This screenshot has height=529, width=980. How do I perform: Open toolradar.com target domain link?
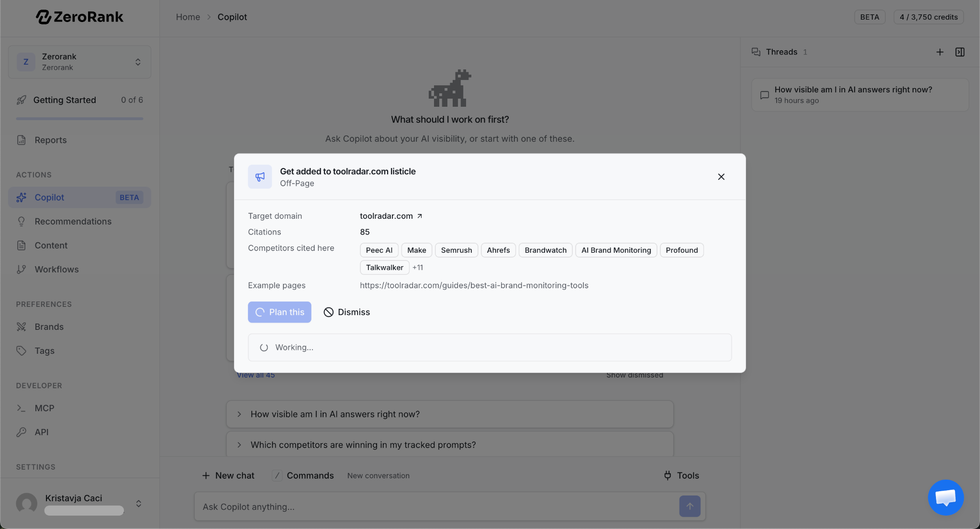[x=391, y=216]
